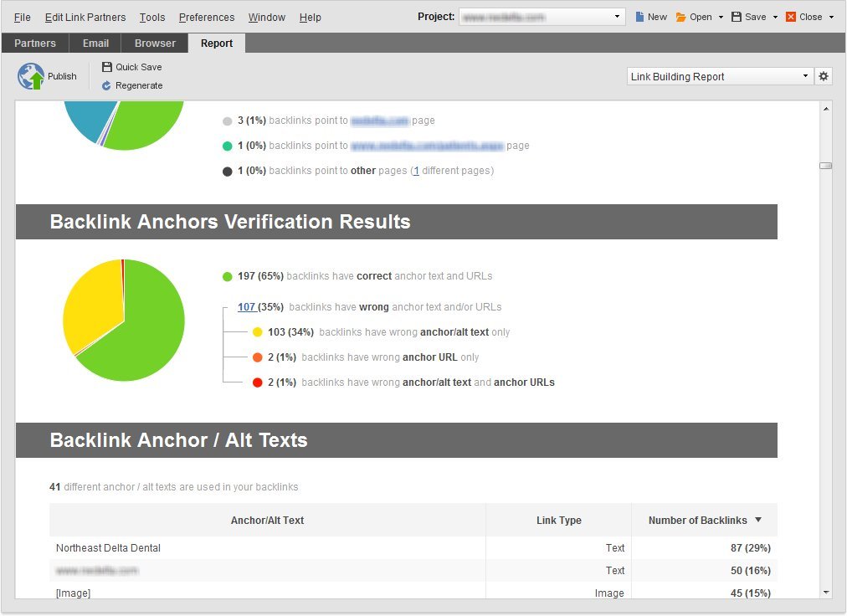
Task: Open the Link Building Report dropdown
Action: tap(720, 76)
